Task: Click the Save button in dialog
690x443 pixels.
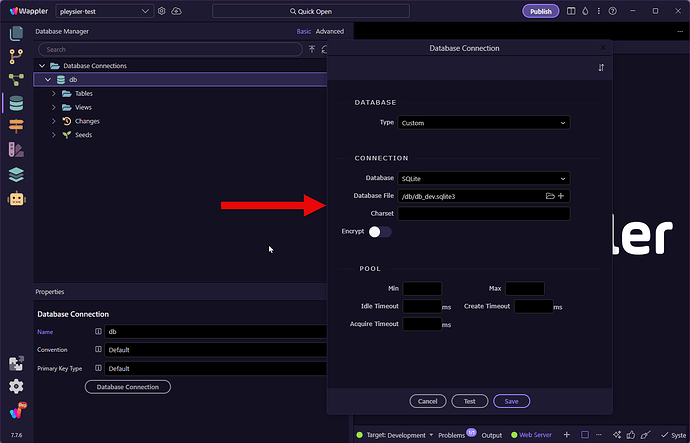Action: [x=511, y=401]
